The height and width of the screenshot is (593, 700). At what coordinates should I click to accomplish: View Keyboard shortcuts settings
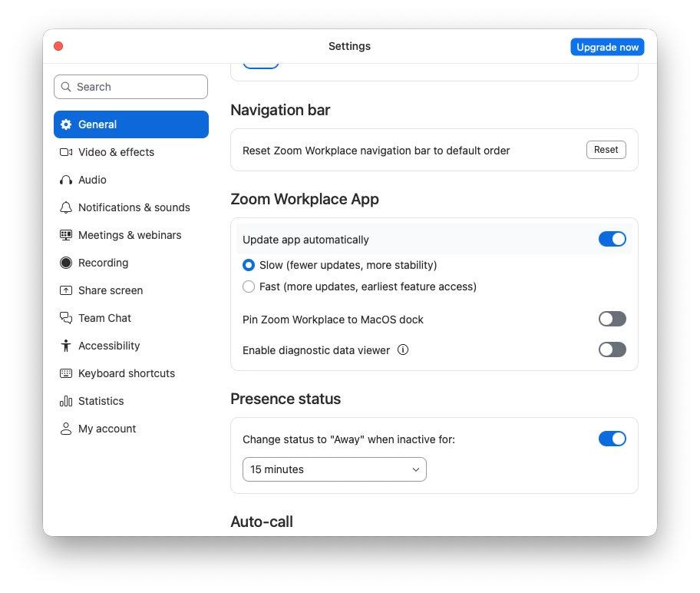pos(131,373)
